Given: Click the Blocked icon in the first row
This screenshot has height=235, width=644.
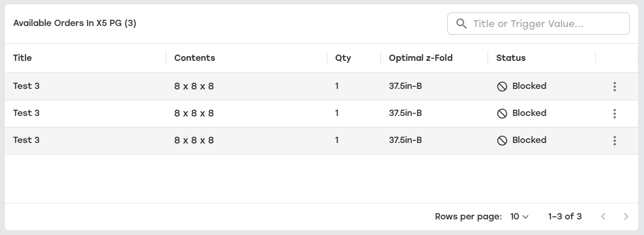Looking at the screenshot, I should 502,86.
